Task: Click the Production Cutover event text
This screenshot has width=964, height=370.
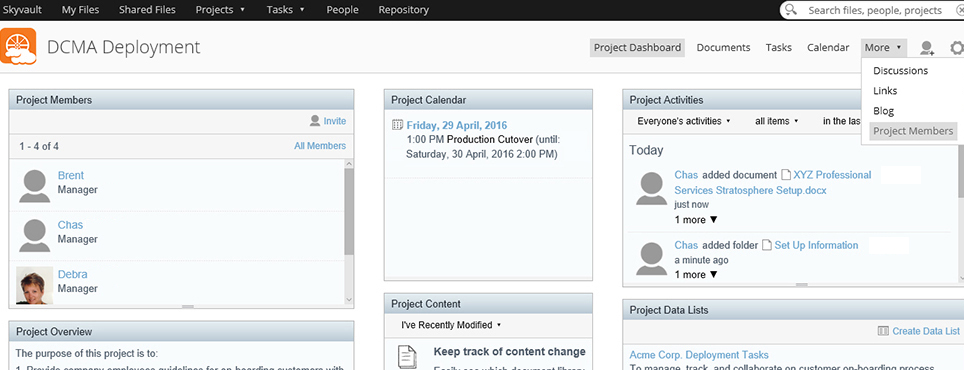Action: tap(490, 140)
